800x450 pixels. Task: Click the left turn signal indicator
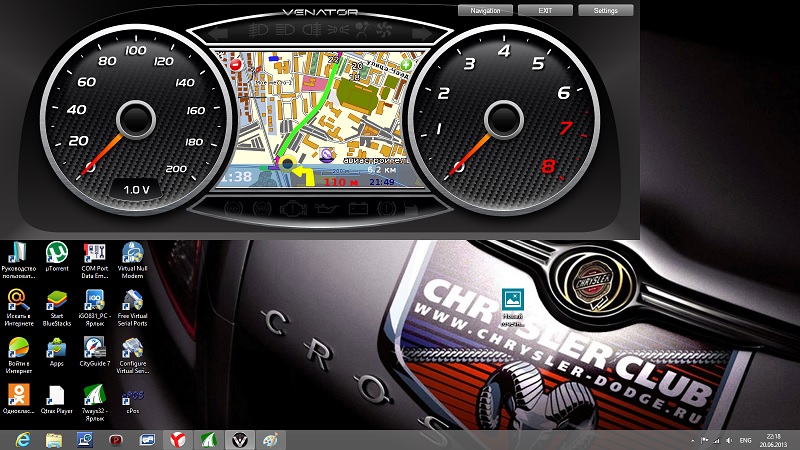[x=218, y=34]
